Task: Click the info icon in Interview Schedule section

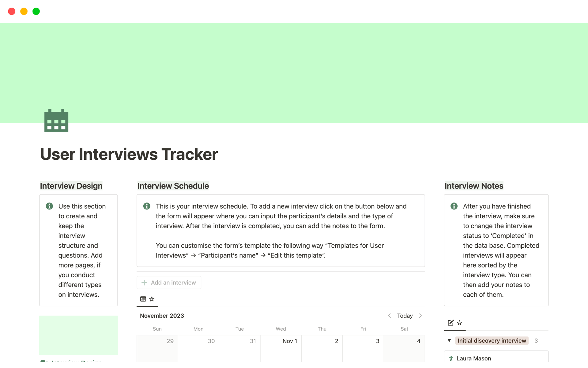Action: [x=147, y=206]
